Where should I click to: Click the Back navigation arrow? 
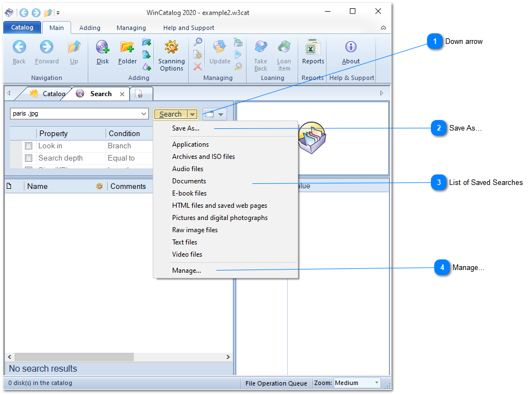(19, 48)
